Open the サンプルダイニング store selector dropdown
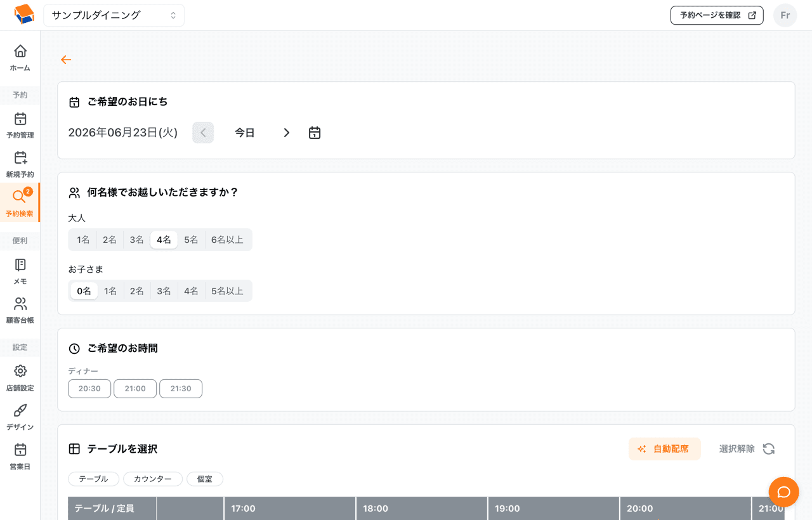812x520 pixels. click(114, 15)
